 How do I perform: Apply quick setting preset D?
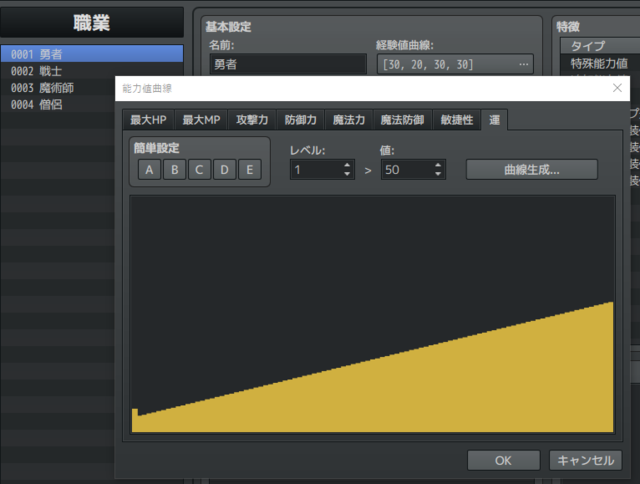click(x=224, y=170)
